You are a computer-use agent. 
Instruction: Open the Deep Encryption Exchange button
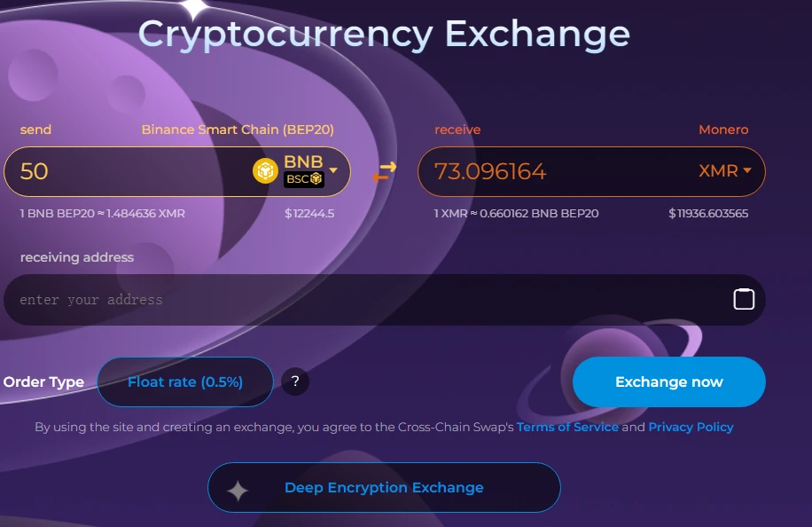pyautogui.click(x=384, y=488)
